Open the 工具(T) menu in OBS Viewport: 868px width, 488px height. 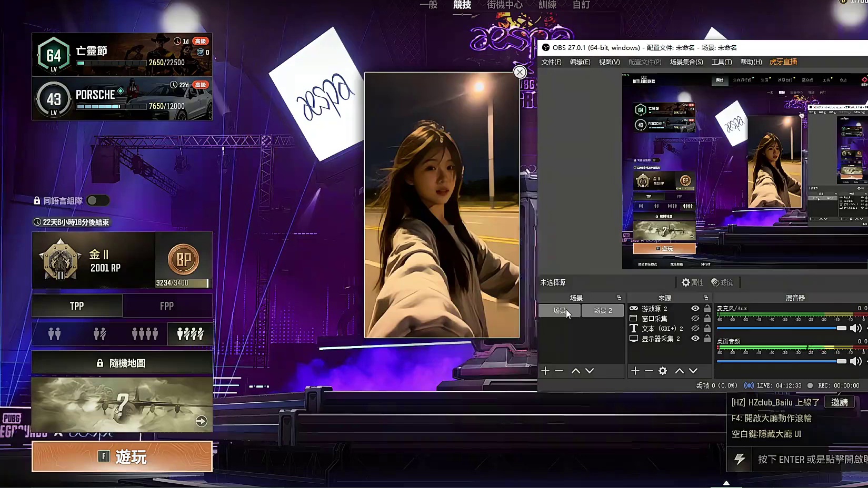point(721,62)
